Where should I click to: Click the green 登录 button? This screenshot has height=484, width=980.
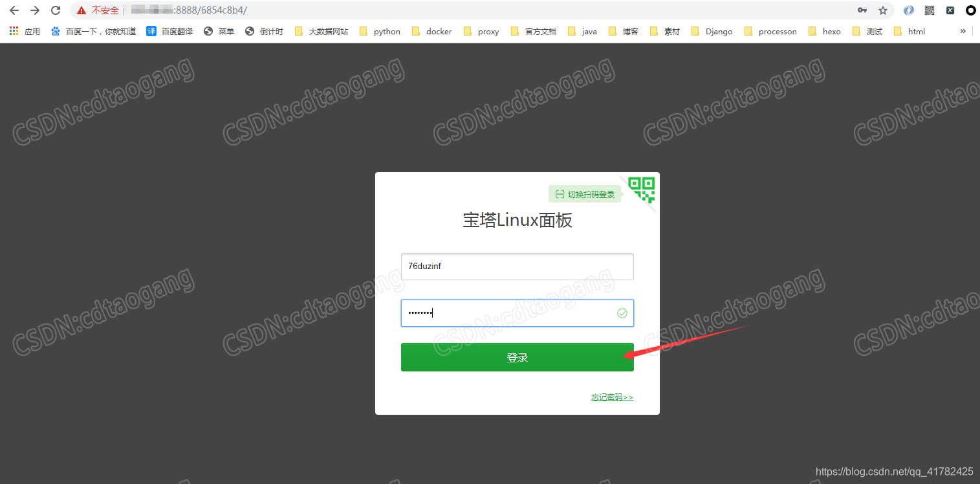pyautogui.click(x=517, y=357)
